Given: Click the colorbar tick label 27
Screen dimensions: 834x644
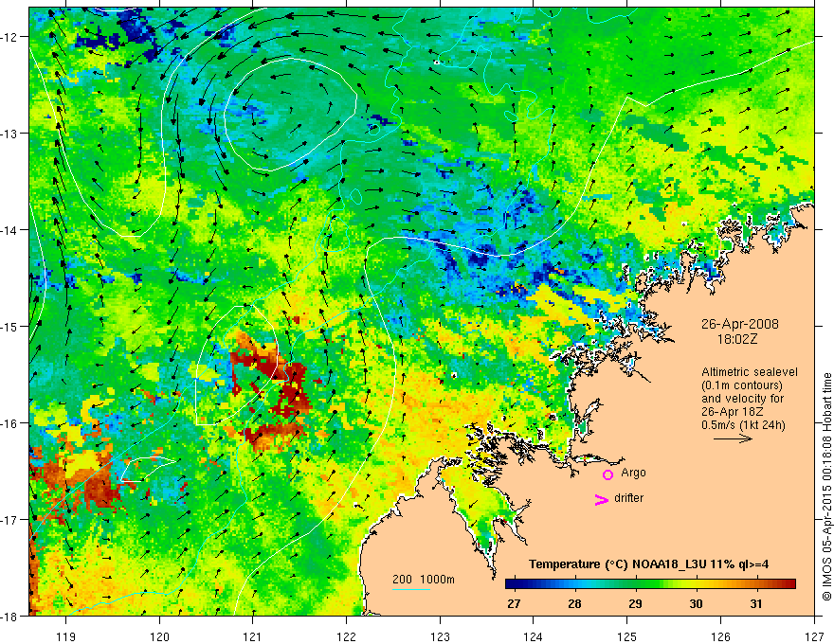Looking at the screenshot, I should point(514,603).
